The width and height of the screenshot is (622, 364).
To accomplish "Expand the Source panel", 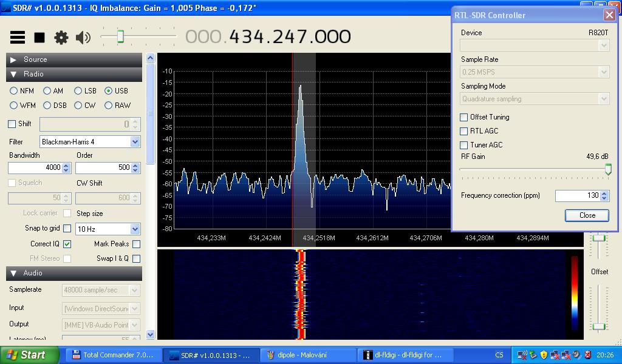I will tap(73, 59).
